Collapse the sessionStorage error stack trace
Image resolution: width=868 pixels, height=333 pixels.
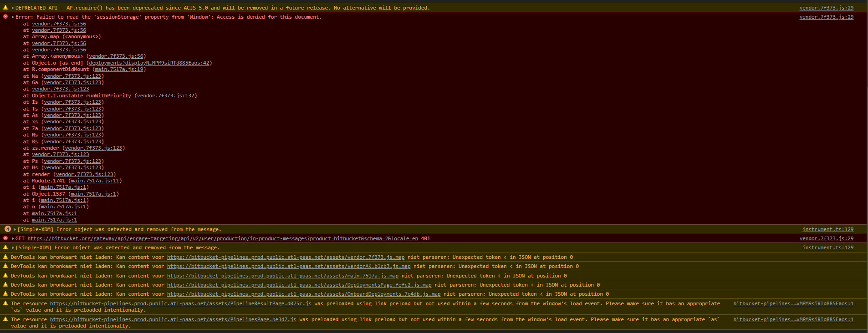coord(13,17)
